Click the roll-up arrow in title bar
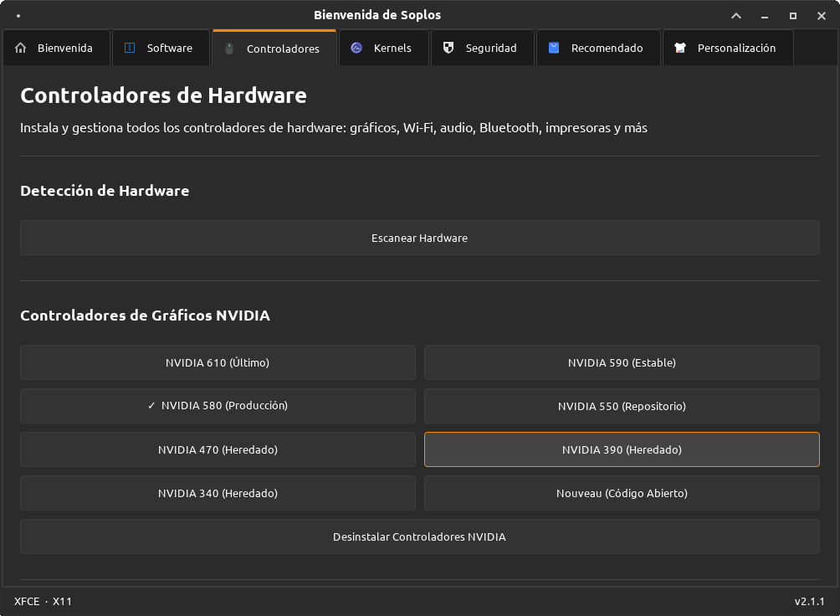This screenshot has width=840, height=616. point(736,16)
